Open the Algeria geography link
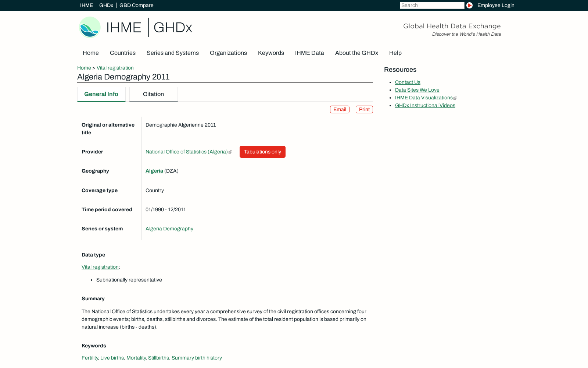The height and width of the screenshot is (368, 588). coord(154,171)
